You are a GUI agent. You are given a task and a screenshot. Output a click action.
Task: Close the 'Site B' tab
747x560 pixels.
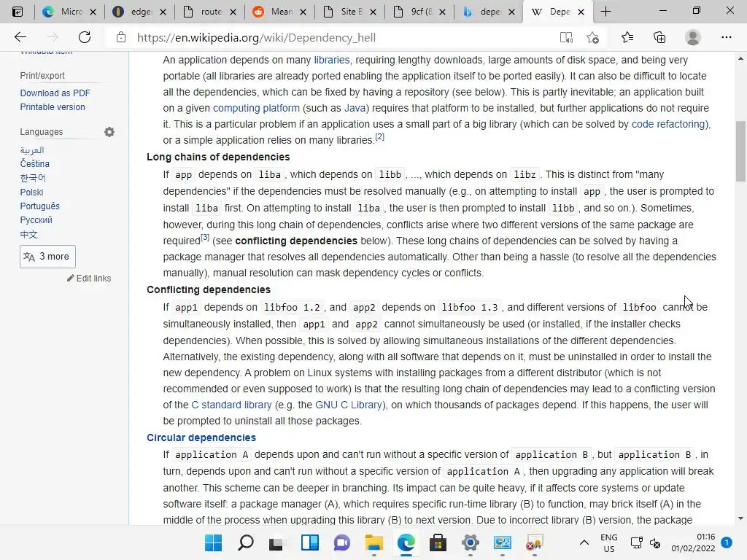pos(373,12)
